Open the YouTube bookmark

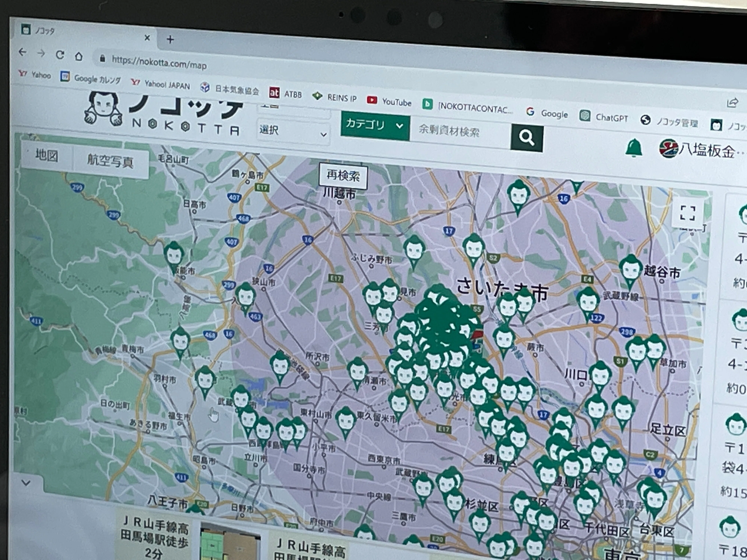tap(389, 101)
